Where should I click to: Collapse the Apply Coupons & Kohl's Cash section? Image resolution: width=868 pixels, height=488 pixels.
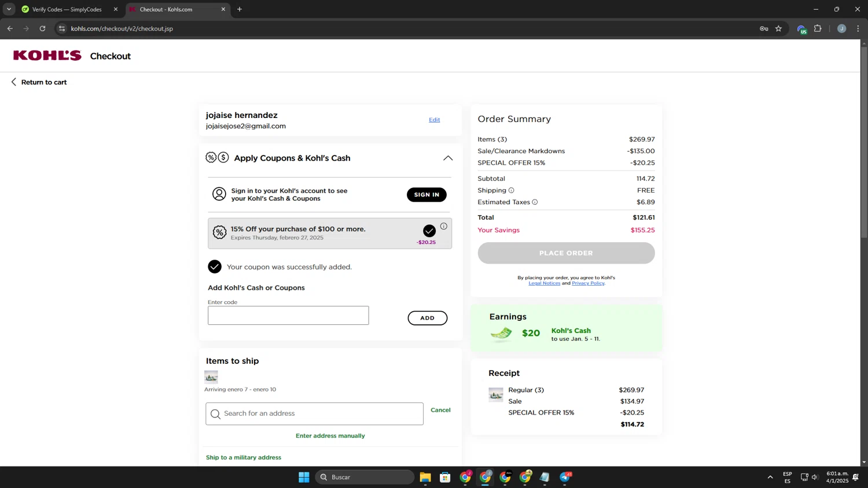point(448,158)
